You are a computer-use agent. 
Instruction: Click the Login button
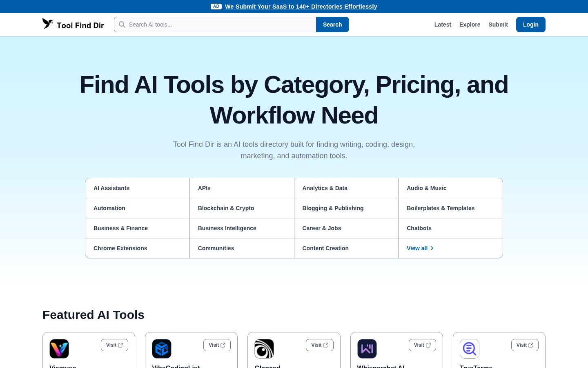531,25
